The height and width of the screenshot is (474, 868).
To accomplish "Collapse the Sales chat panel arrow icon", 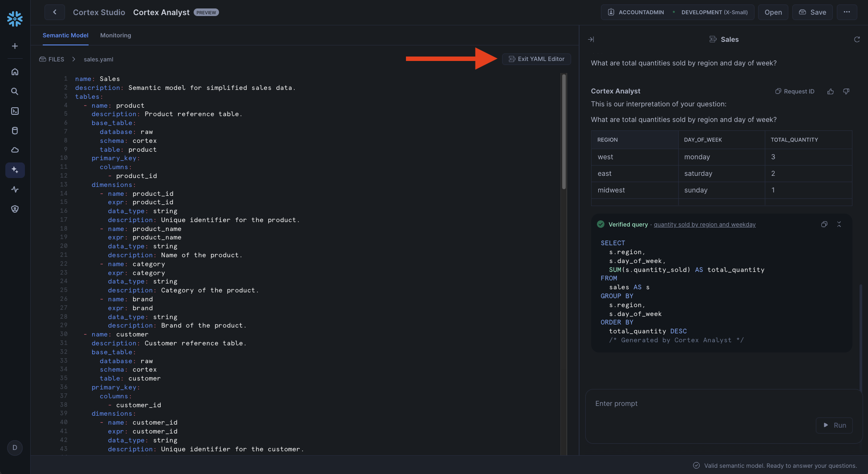I will [x=591, y=39].
